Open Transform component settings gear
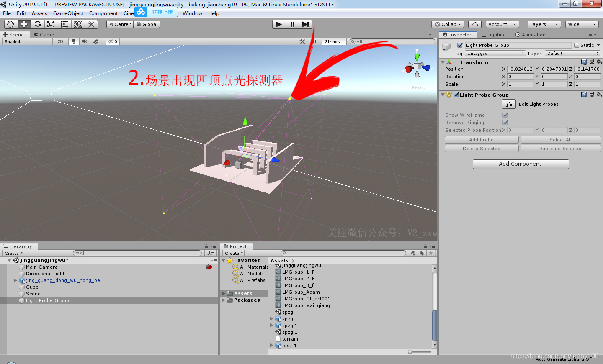This screenshot has height=364, width=603. point(599,62)
